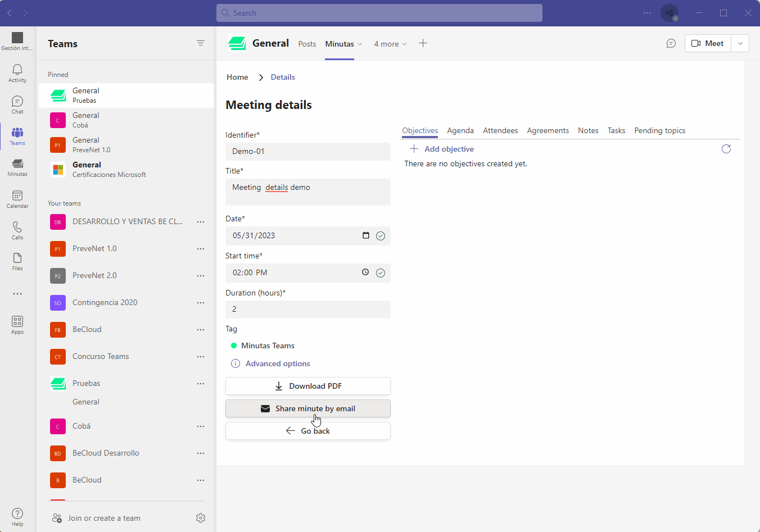The height and width of the screenshot is (532, 760).
Task: Click the Go back button
Action: click(x=308, y=431)
